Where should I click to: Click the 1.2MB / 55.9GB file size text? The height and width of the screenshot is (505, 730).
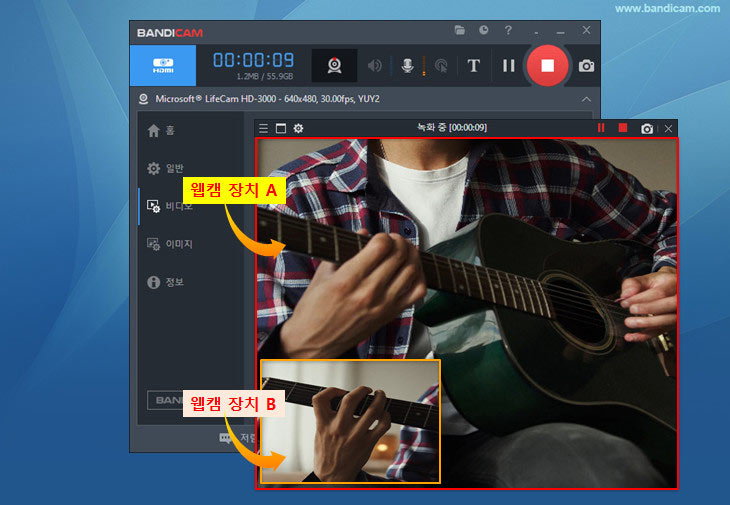pyautogui.click(x=265, y=76)
